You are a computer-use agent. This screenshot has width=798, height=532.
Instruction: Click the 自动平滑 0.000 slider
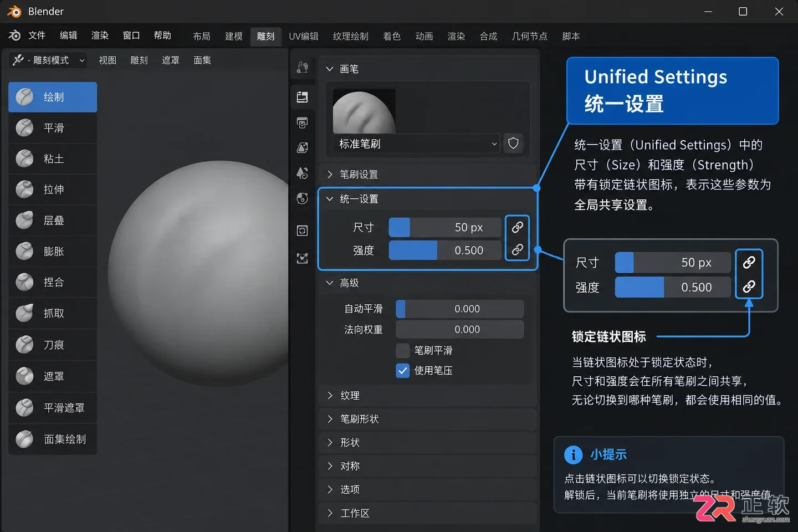tap(460, 309)
